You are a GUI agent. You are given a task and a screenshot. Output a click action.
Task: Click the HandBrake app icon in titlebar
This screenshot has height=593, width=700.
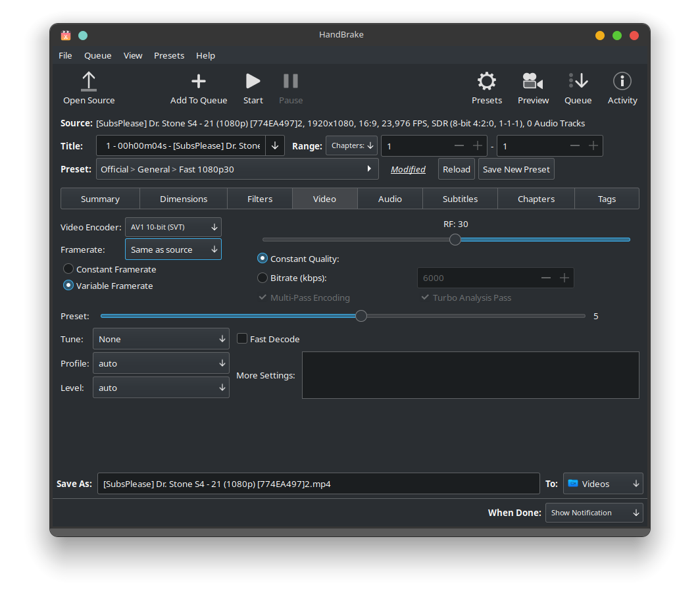[x=66, y=36]
